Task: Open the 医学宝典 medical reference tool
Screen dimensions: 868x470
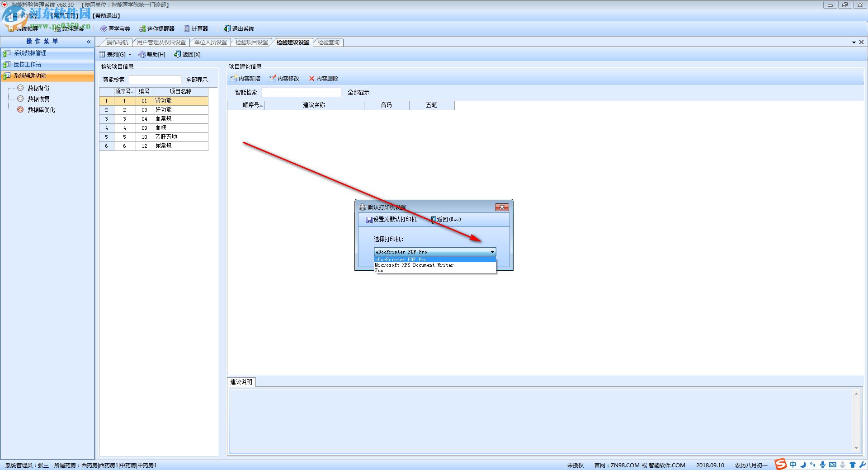Action: coord(115,28)
